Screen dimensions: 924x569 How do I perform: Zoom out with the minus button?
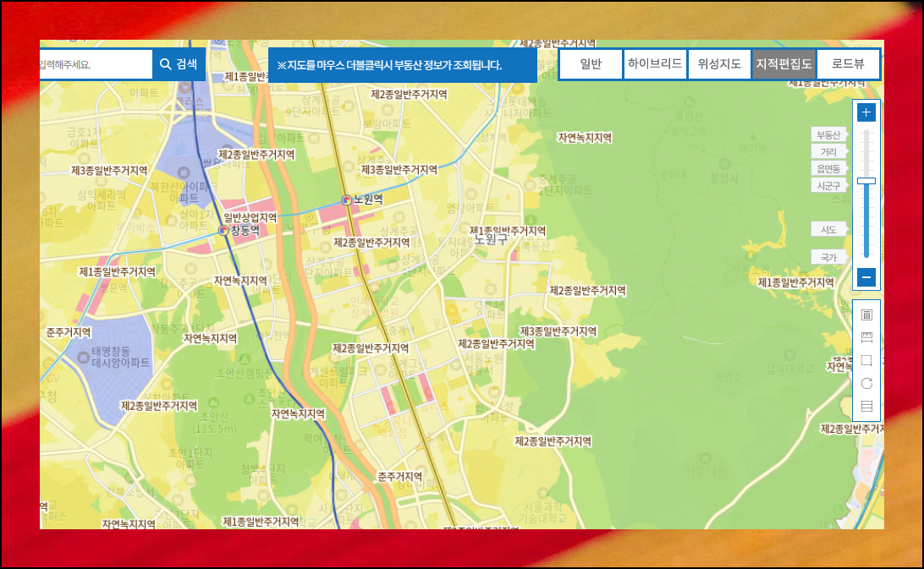point(866,276)
